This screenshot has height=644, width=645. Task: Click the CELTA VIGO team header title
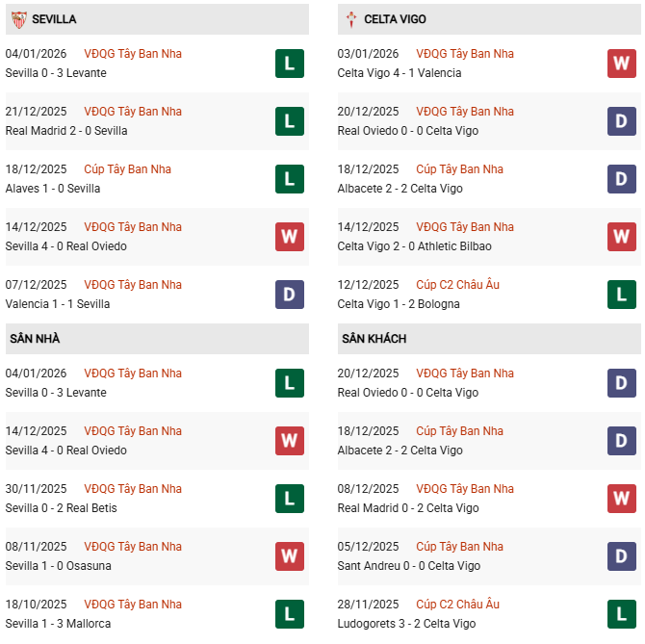click(395, 19)
